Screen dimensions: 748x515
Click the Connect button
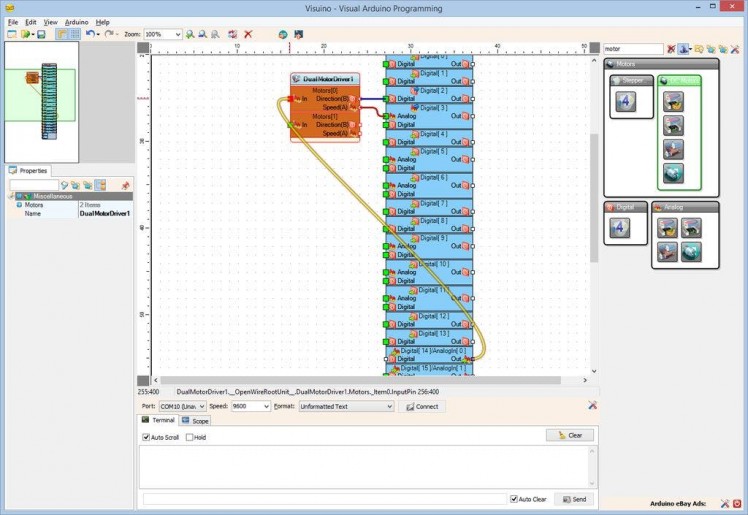[x=422, y=407]
